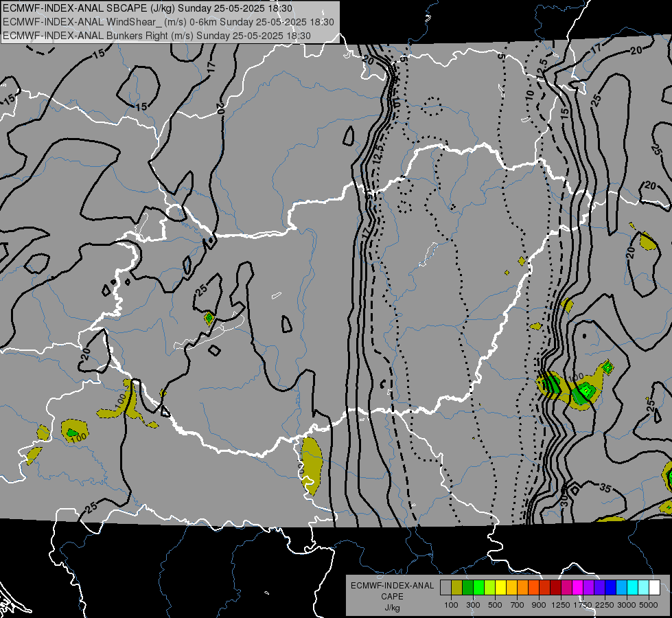Click the WindShear 0-6km header line

click(168, 22)
